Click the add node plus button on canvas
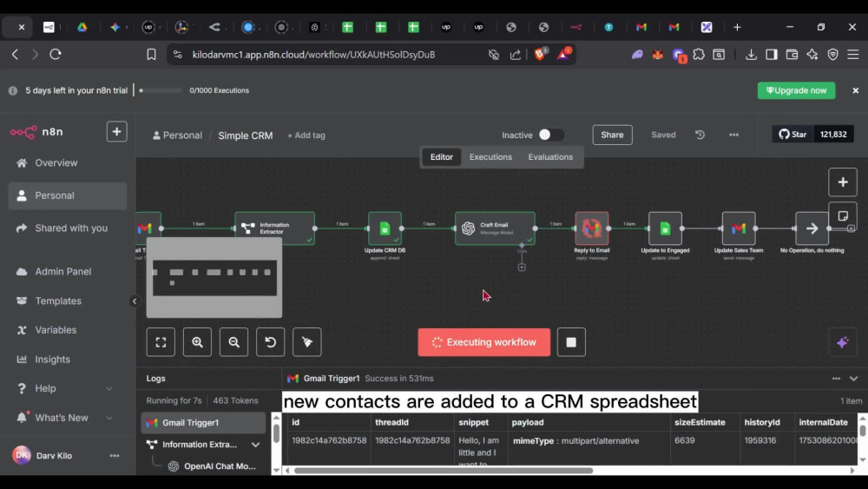The width and height of the screenshot is (868, 489). click(x=843, y=182)
